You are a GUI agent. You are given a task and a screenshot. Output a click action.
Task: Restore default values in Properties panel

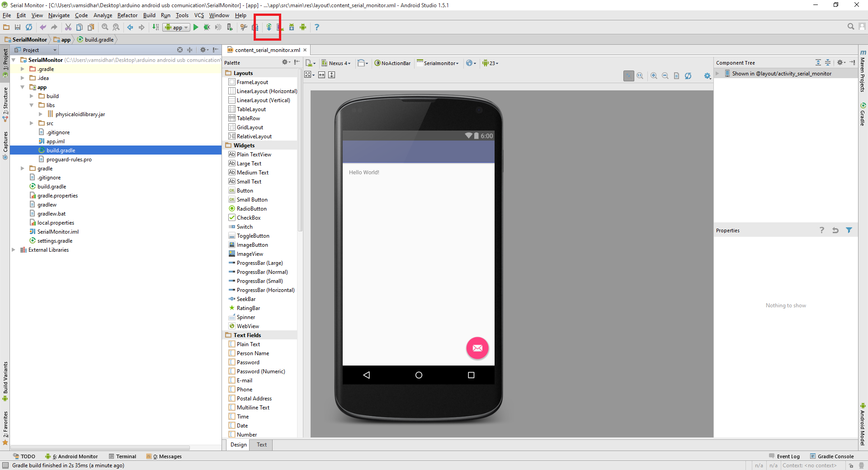(835, 230)
